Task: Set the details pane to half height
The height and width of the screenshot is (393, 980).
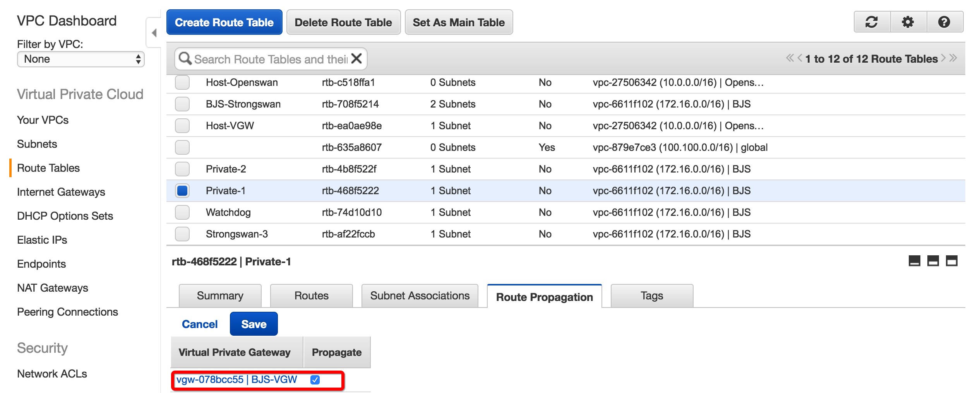Action: click(x=933, y=261)
